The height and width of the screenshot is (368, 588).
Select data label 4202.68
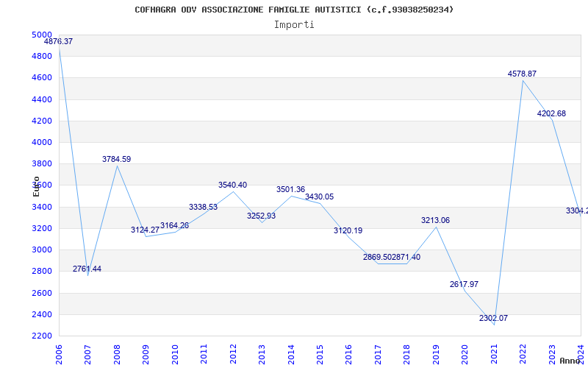(552, 114)
